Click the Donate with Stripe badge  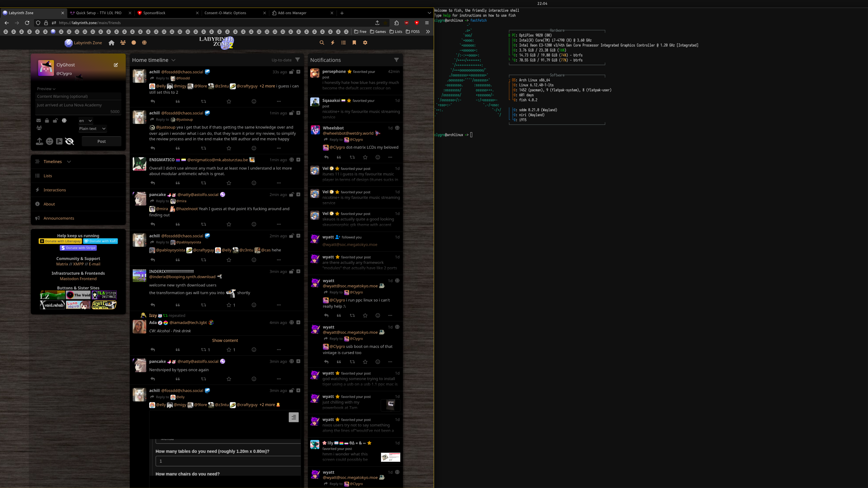coord(78,248)
